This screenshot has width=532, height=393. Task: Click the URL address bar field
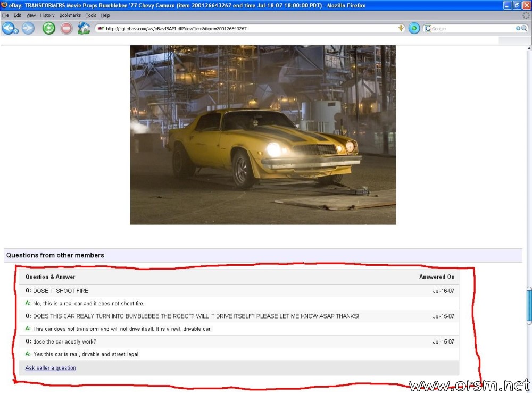click(251, 29)
